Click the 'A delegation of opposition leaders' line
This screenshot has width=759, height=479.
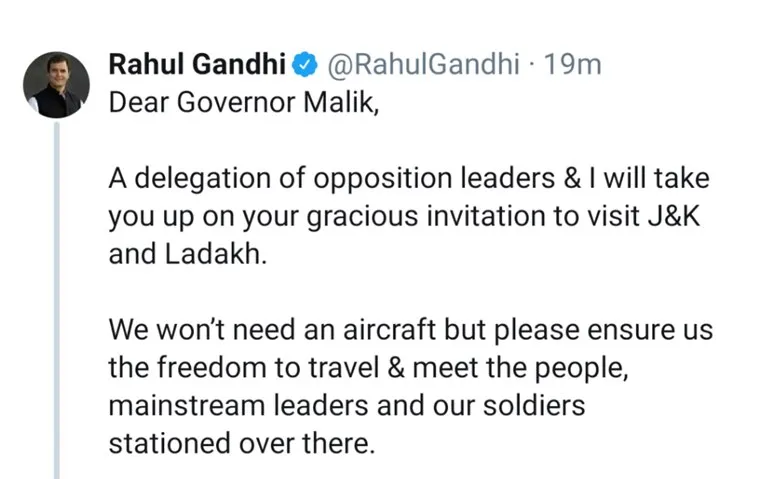(409, 178)
